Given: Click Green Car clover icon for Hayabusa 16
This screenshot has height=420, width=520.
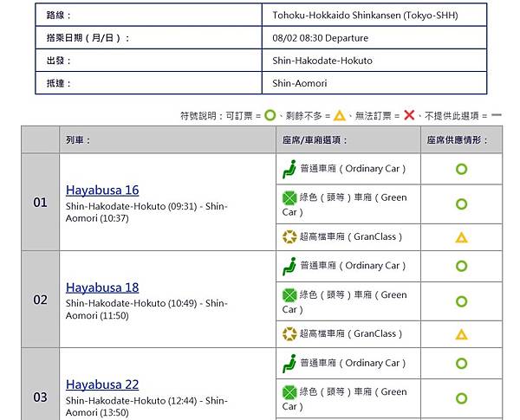Looking at the screenshot, I should pyautogui.click(x=289, y=198).
